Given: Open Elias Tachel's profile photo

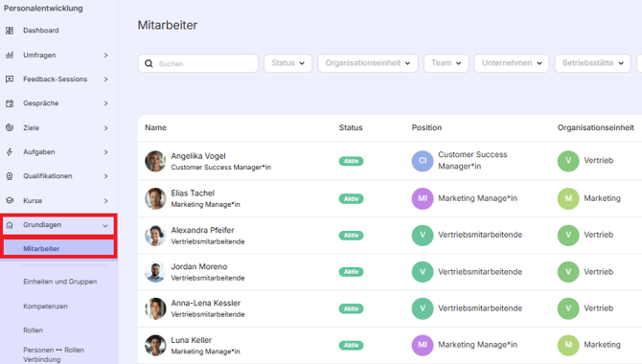Looking at the screenshot, I should pyautogui.click(x=155, y=198).
